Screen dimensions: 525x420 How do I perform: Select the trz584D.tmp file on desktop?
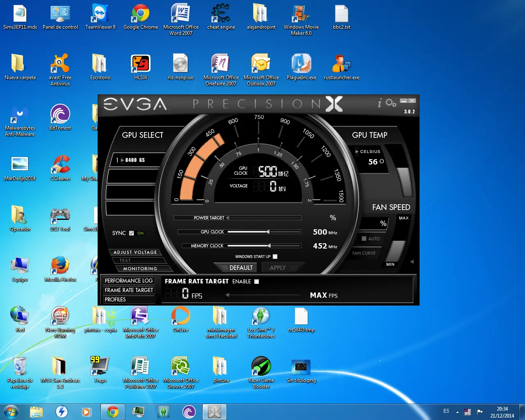[301, 320]
